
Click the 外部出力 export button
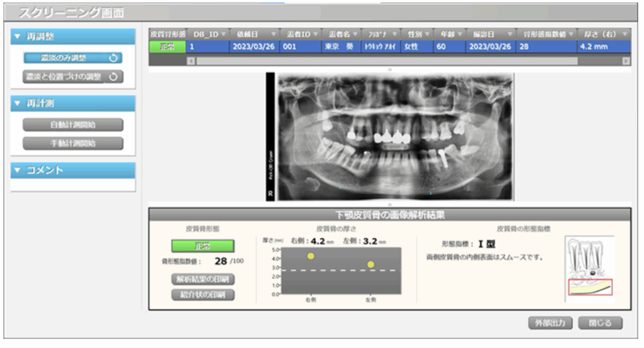[x=550, y=323]
